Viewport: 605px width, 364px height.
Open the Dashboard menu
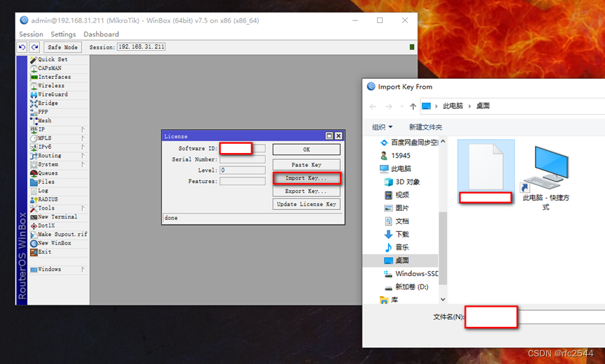coord(101,34)
